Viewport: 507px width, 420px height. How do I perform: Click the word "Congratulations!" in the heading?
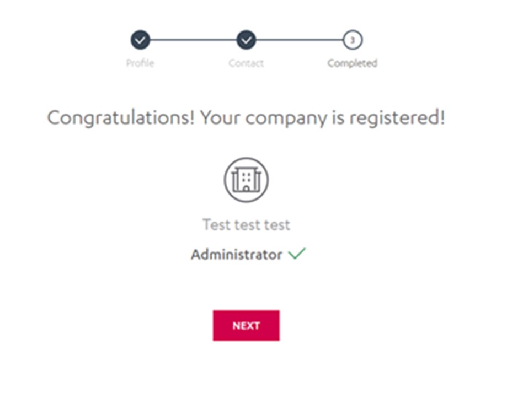(121, 119)
